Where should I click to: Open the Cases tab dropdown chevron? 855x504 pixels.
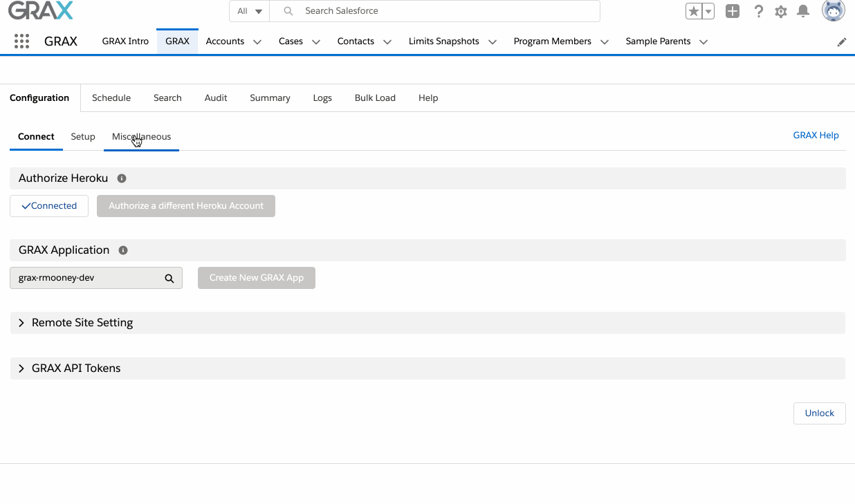(x=316, y=41)
